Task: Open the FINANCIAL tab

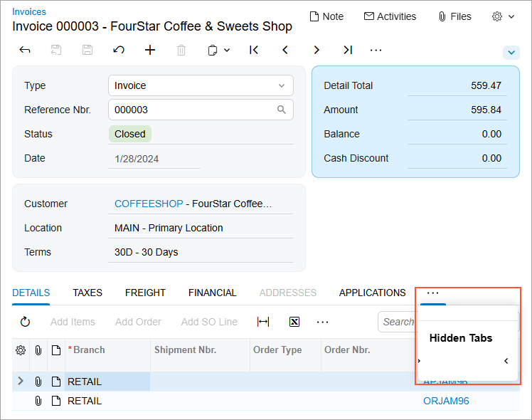Action: coord(212,293)
